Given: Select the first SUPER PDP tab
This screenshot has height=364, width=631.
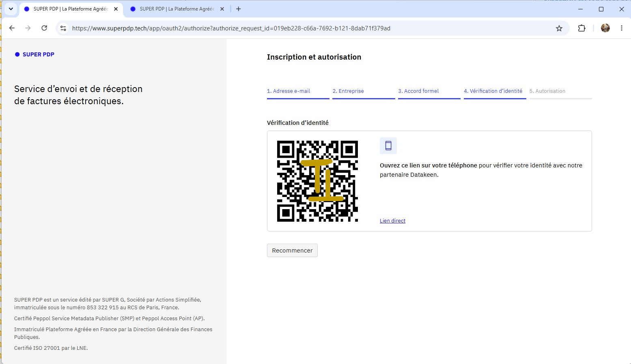Looking at the screenshot, I should pos(71,9).
